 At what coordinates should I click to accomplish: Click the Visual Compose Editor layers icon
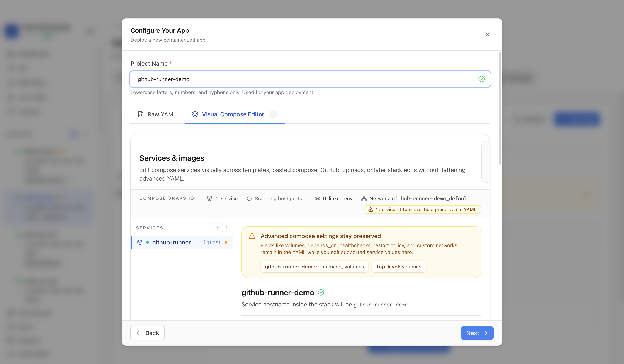coord(195,114)
